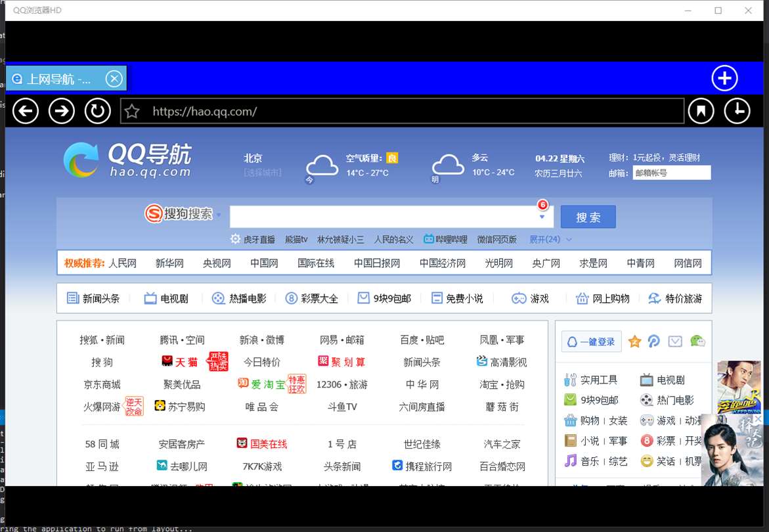Open the 火爆网游 site link

[x=102, y=407]
